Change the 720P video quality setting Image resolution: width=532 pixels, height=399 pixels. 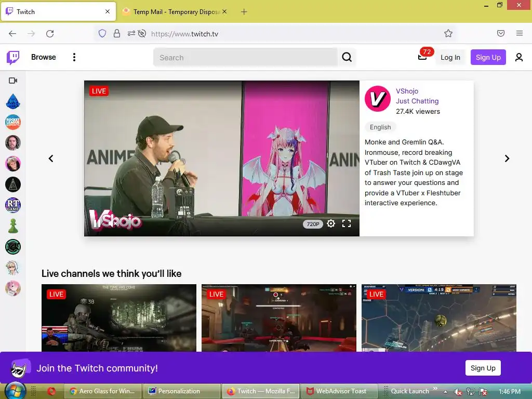[312, 224]
